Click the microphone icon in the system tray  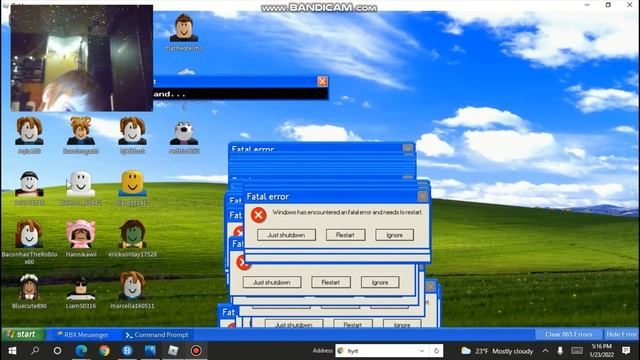(560, 351)
